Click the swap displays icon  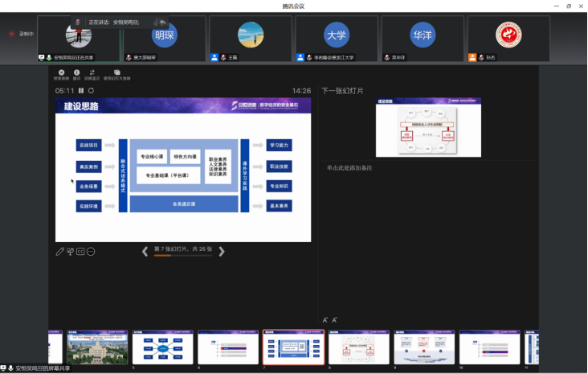(92, 72)
